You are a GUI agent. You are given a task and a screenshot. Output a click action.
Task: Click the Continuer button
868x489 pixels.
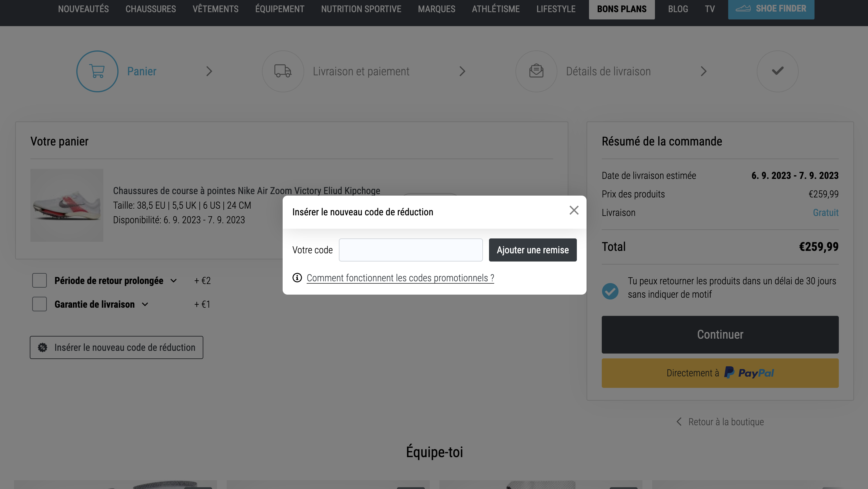point(720,334)
